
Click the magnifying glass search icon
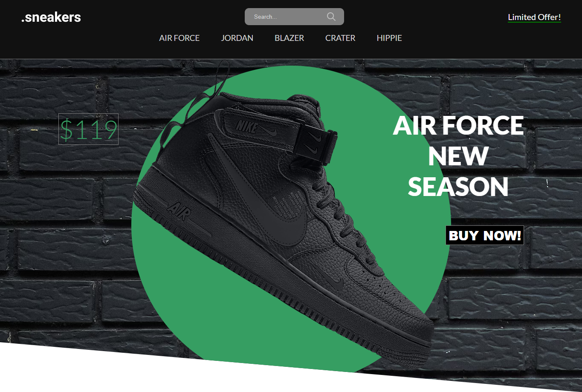point(331,17)
